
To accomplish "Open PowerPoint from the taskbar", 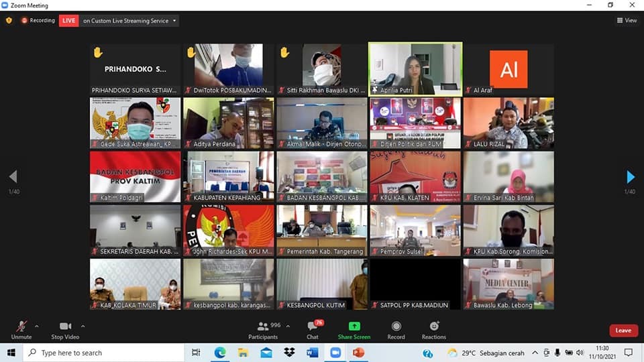I will coord(358,353).
